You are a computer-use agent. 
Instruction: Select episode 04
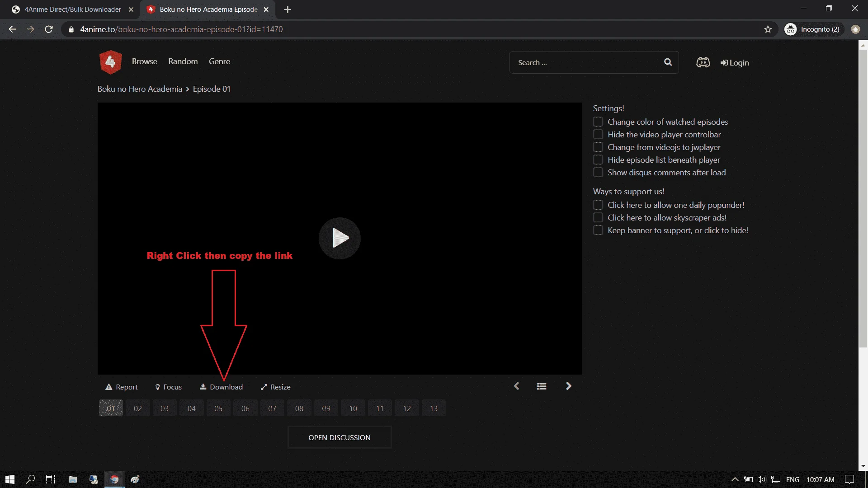click(192, 408)
